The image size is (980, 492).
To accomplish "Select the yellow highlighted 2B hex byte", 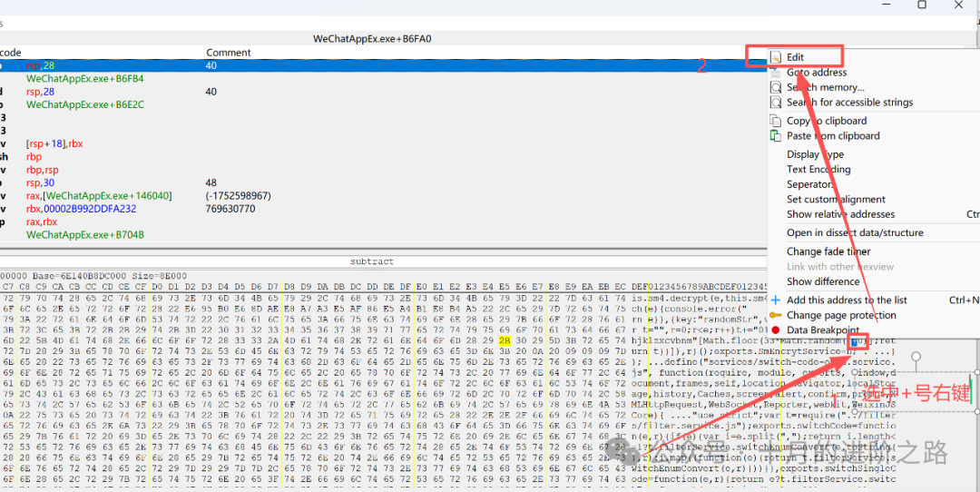I will [x=505, y=340].
